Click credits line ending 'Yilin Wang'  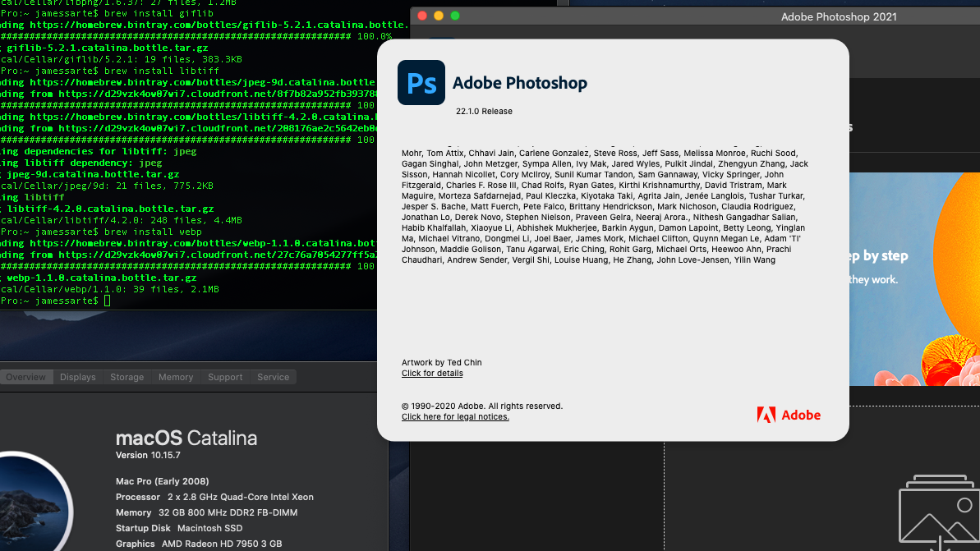(x=588, y=259)
